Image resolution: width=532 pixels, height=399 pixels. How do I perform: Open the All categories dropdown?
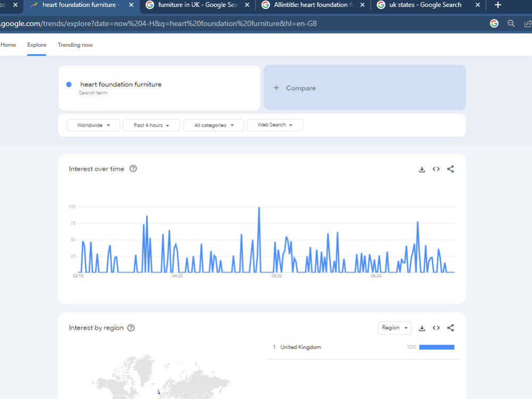[x=213, y=125]
